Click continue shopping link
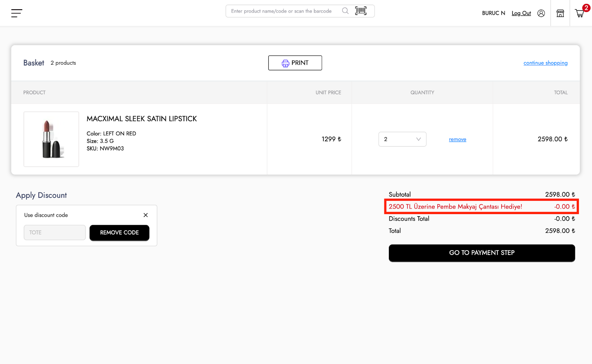The width and height of the screenshot is (592, 364). click(x=545, y=63)
